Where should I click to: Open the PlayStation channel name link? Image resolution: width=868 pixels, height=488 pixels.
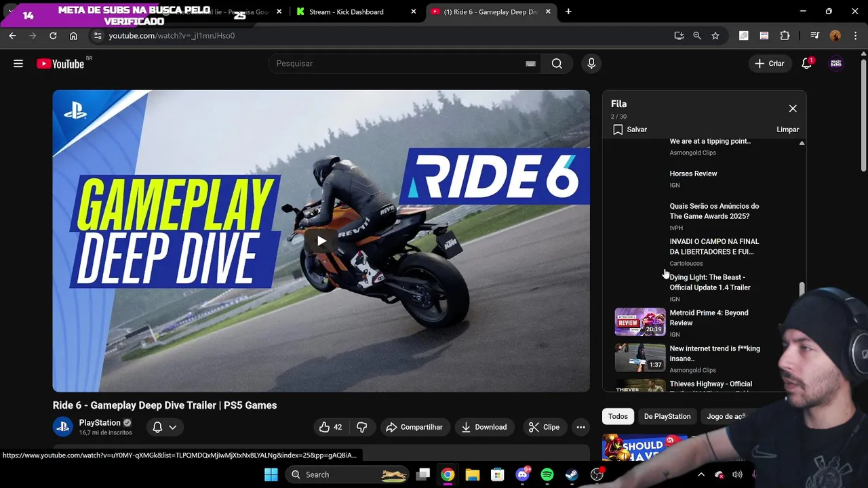[100, 423]
